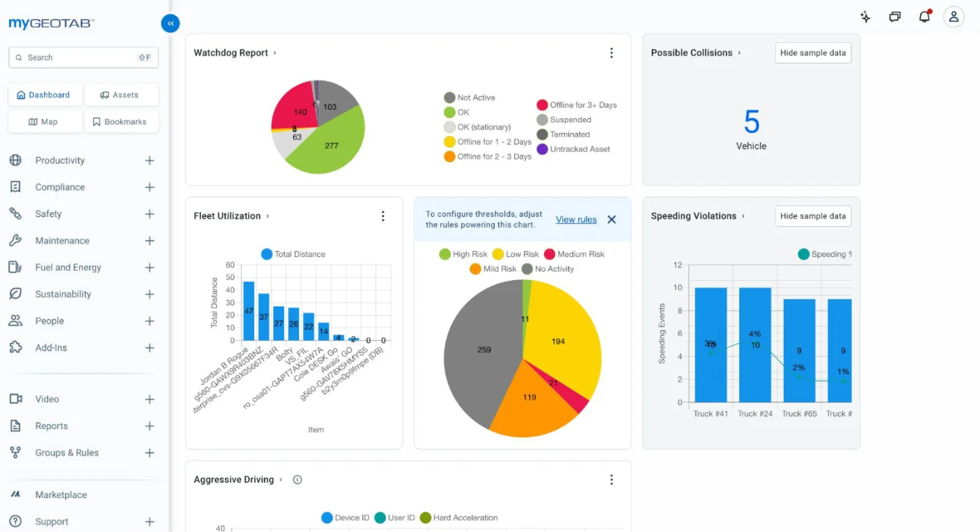Toggle the Medium Risk legend item
The image size is (980, 532).
(x=574, y=254)
